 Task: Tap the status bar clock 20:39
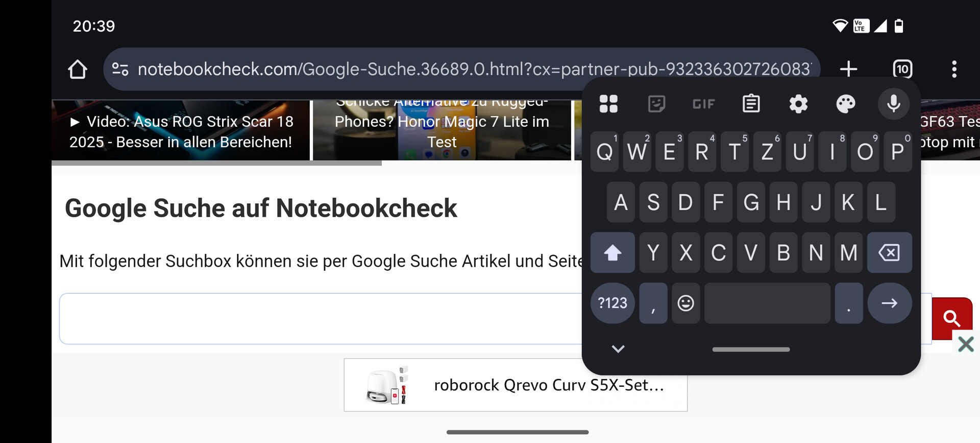94,26
